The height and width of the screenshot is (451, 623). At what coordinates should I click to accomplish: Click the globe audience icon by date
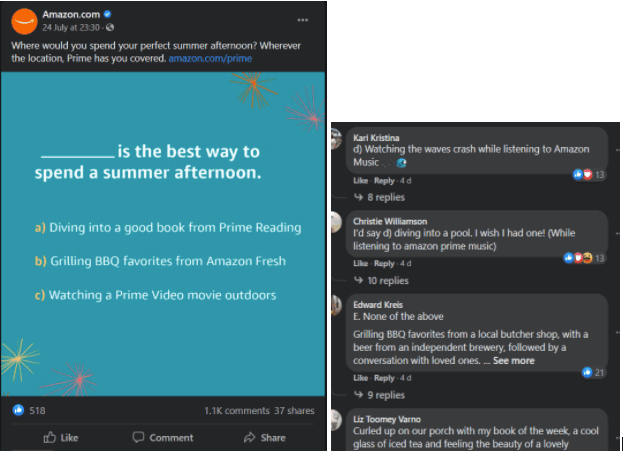110,27
